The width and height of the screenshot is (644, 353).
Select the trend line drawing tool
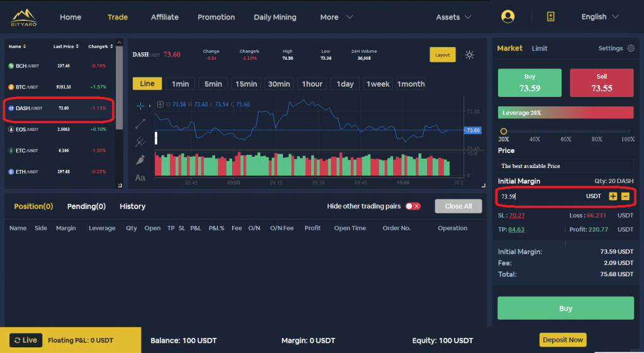140,124
